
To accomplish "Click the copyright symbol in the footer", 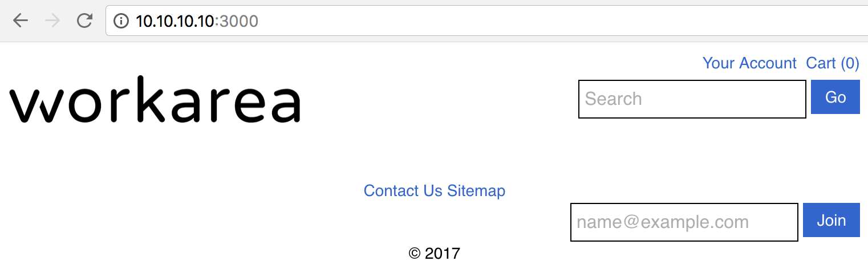I will click(415, 253).
